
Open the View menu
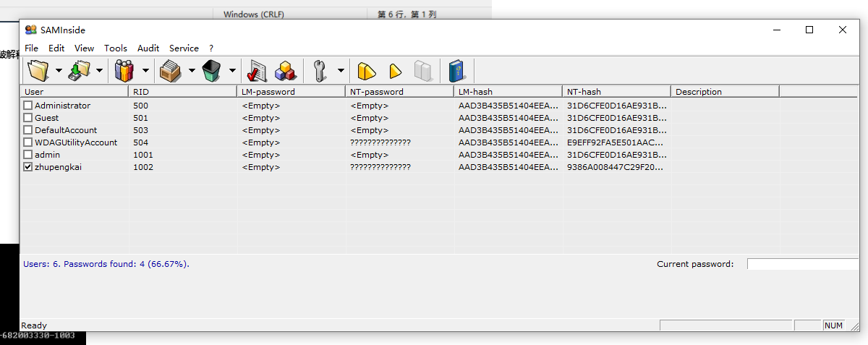pos(85,48)
